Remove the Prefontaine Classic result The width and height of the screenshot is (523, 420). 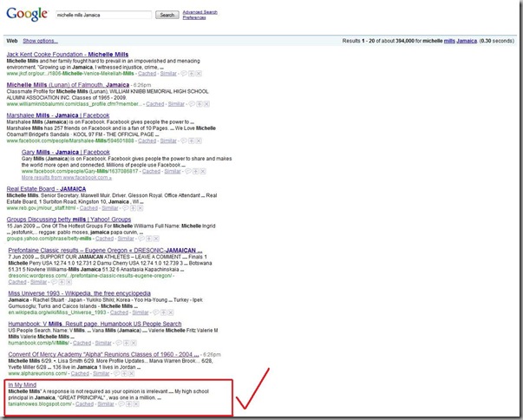click(x=69, y=282)
